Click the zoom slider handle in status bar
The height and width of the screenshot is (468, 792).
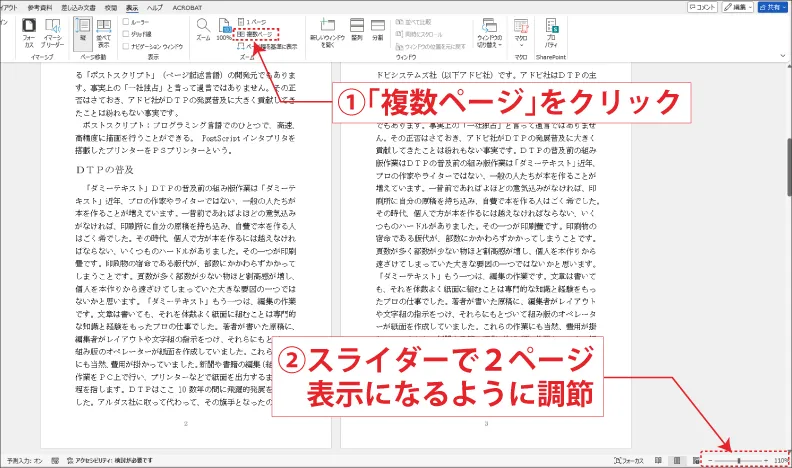(739, 460)
